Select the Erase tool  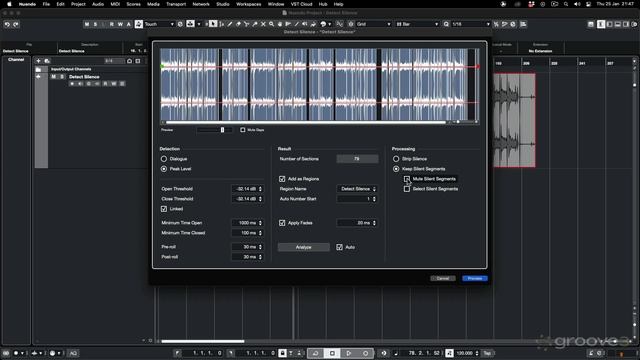point(238,24)
